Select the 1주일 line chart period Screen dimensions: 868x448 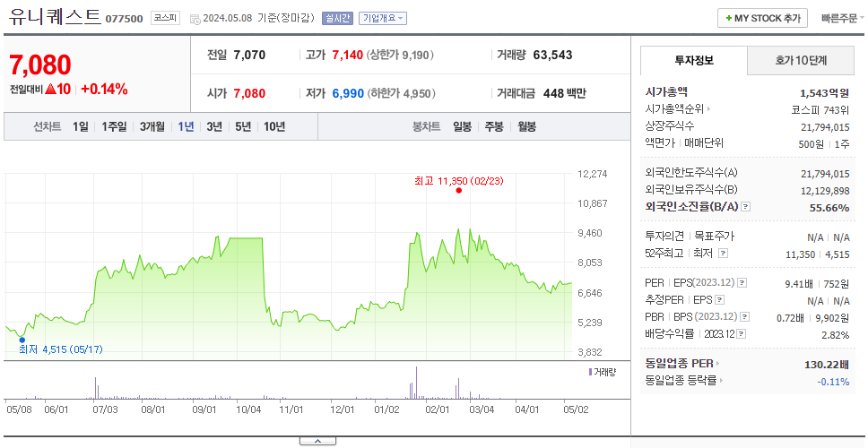pos(114,127)
